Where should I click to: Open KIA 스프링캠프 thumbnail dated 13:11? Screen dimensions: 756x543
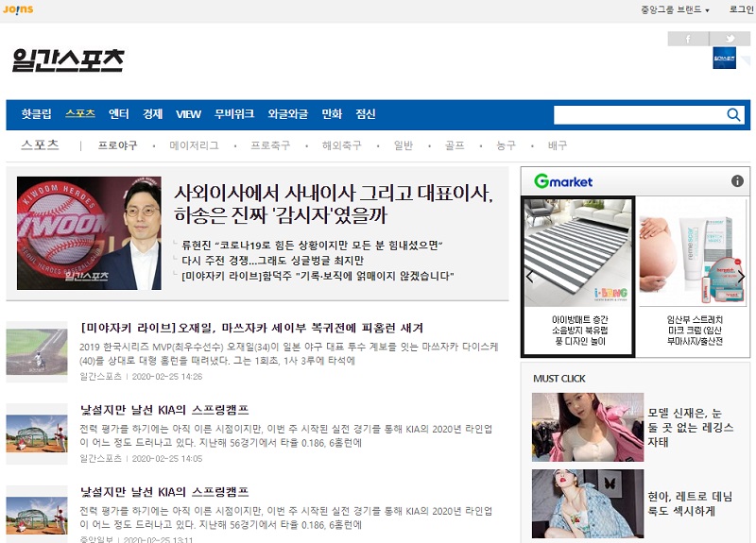point(37,514)
